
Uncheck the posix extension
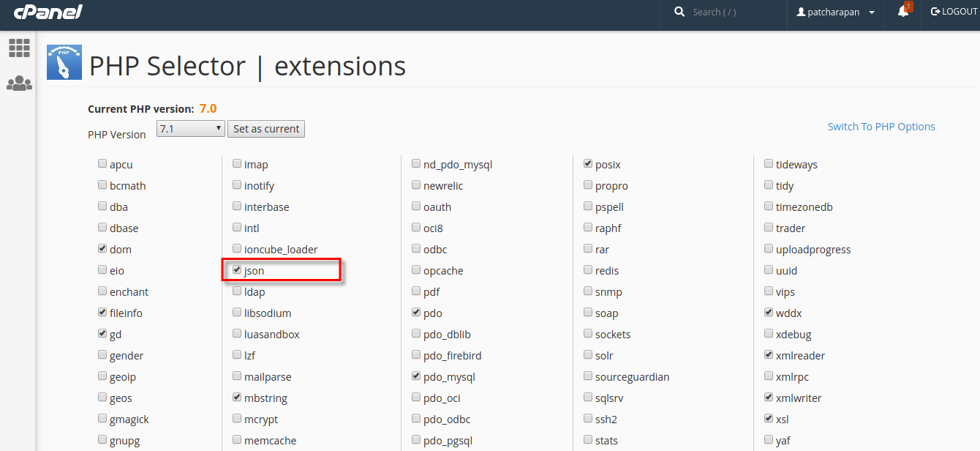588,164
